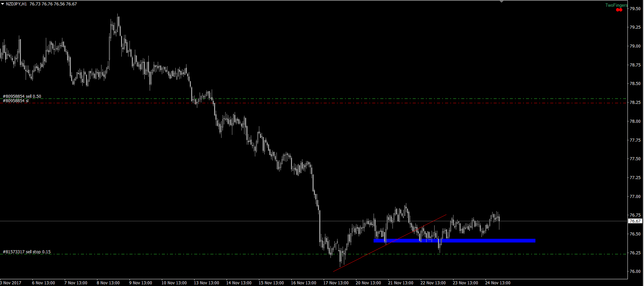Click the 76.25 price scale label
Viewport: 644px width, 286px height.
pos(635,253)
